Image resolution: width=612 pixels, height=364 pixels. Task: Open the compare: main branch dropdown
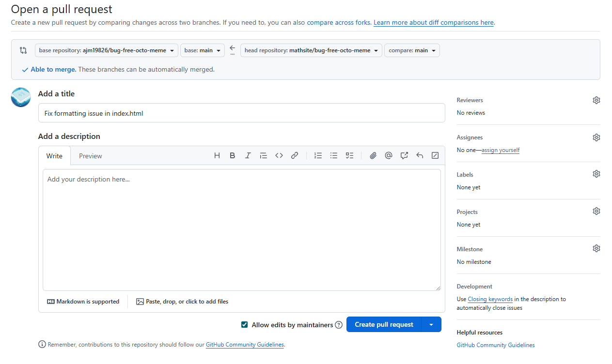click(412, 50)
